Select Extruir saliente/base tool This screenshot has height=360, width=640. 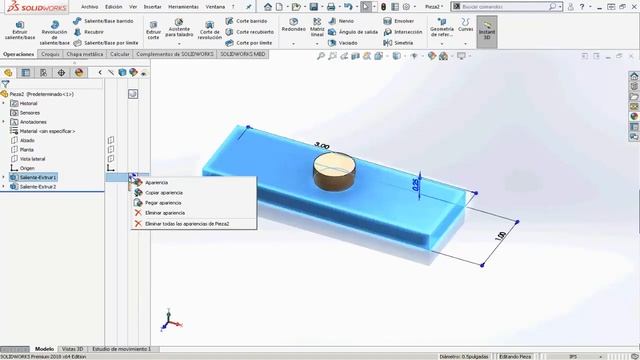[20, 31]
